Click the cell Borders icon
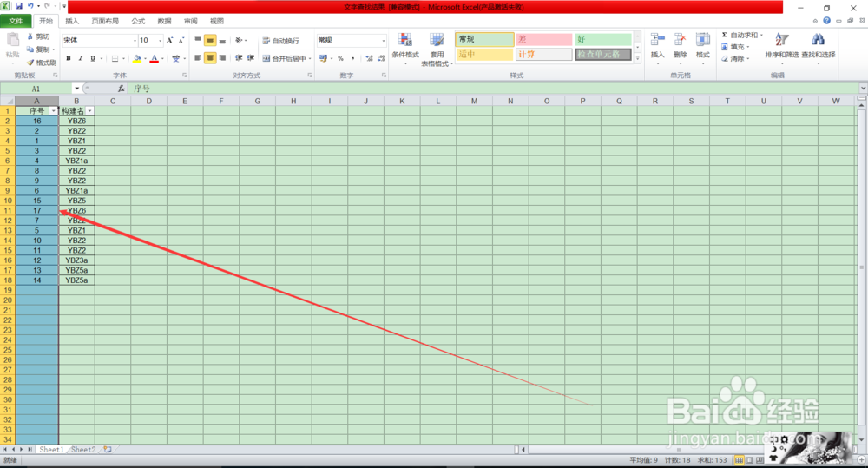Screen dimensions: 868x468 tap(115, 58)
